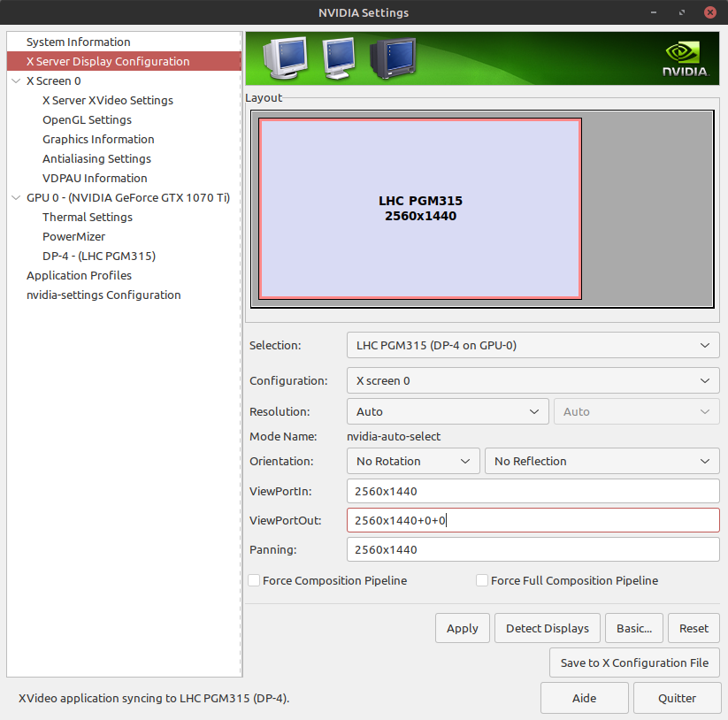Image resolution: width=728 pixels, height=720 pixels.
Task: Enable Force Composition Pipeline
Action: [254, 580]
